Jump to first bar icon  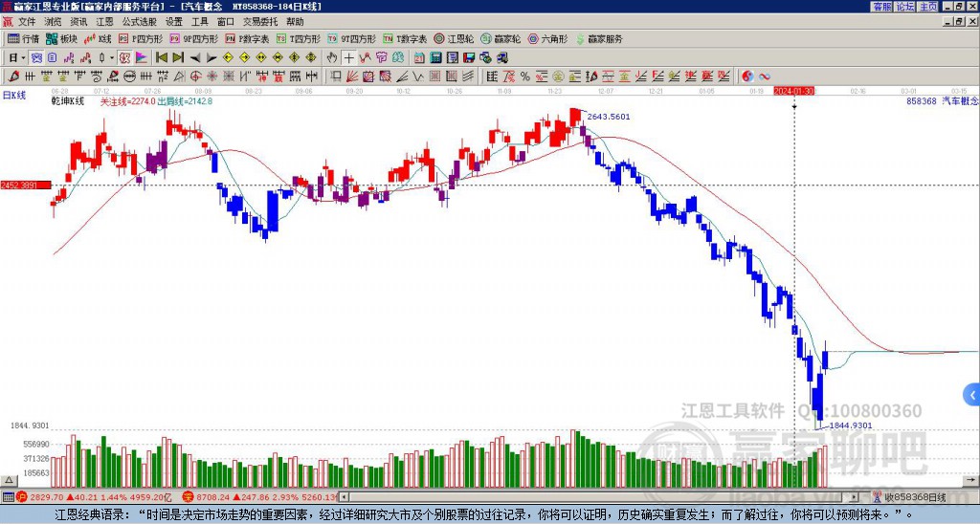(x=161, y=58)
